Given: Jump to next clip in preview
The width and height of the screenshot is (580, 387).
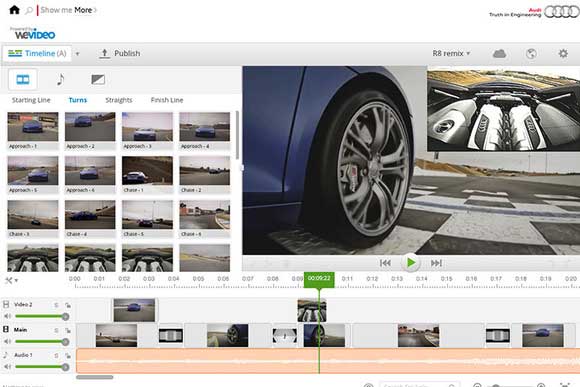Looking at the screenshot, I should [436, 263].
